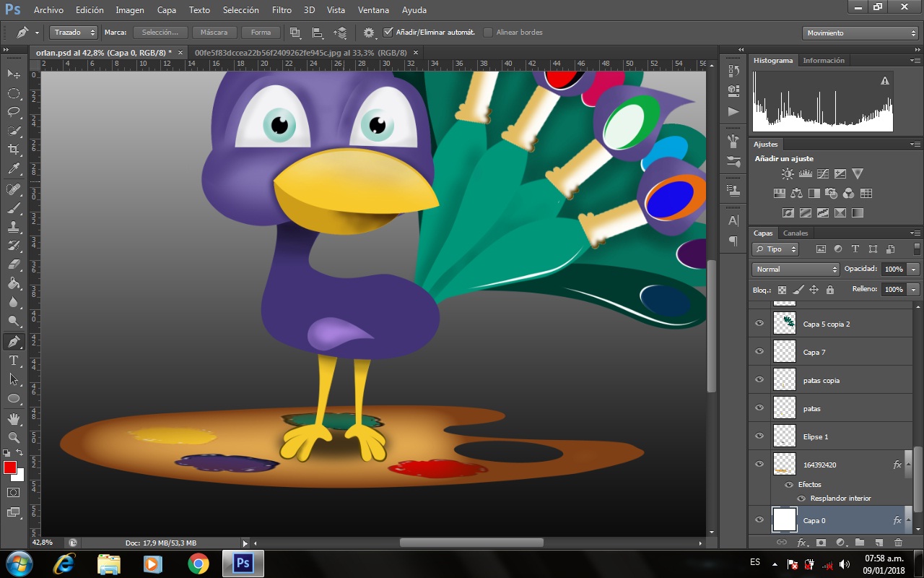Viewport: 924px width, 578px height.
Task: Select the Clone Stamp tool
Action: coord(14,227)
